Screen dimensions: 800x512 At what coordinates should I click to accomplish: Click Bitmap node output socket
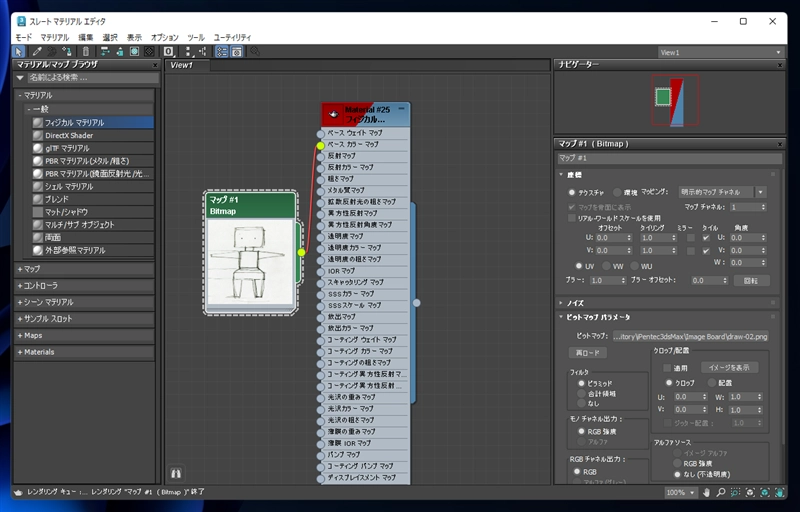pyautogui.click(x=302, y=252)
